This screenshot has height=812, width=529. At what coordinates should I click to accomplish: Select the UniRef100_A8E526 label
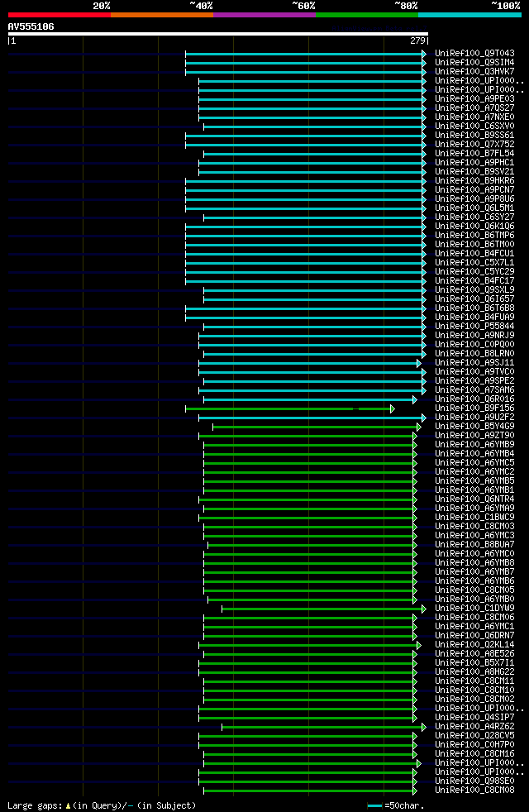coord(474,655)
